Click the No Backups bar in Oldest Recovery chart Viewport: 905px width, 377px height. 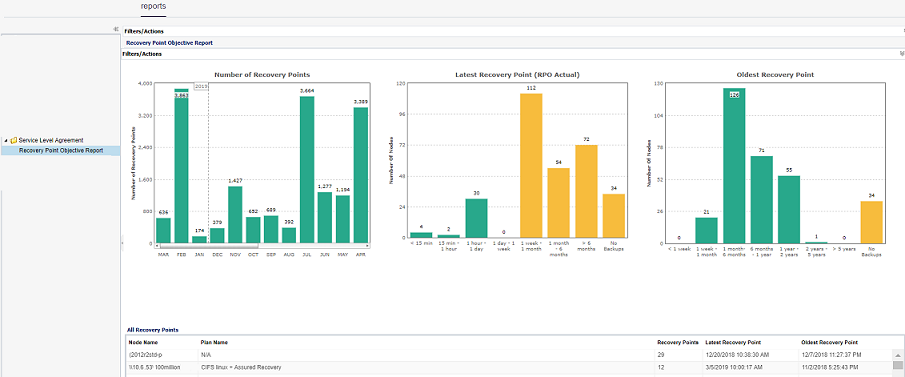(x=872, y=222)
